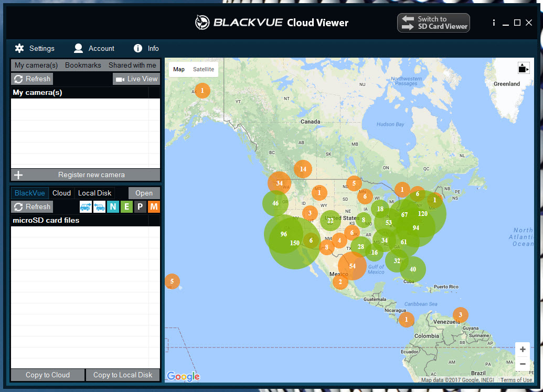Zoom out the map with minus
Viewport: 543px width, 392px height.
[x=523, y=364]
